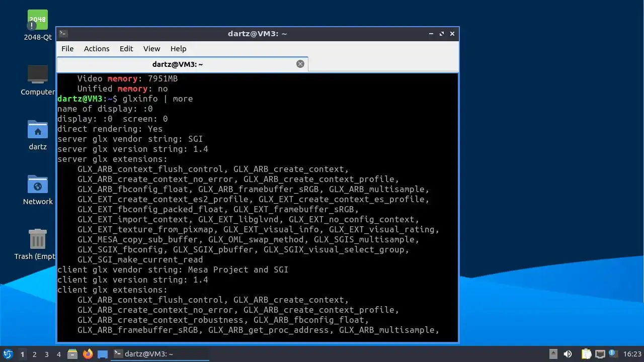Image resolution: width=644 pixels, height=362 pixels.
Task: Maximize the terminal window
Action: (x=442, y=34)
